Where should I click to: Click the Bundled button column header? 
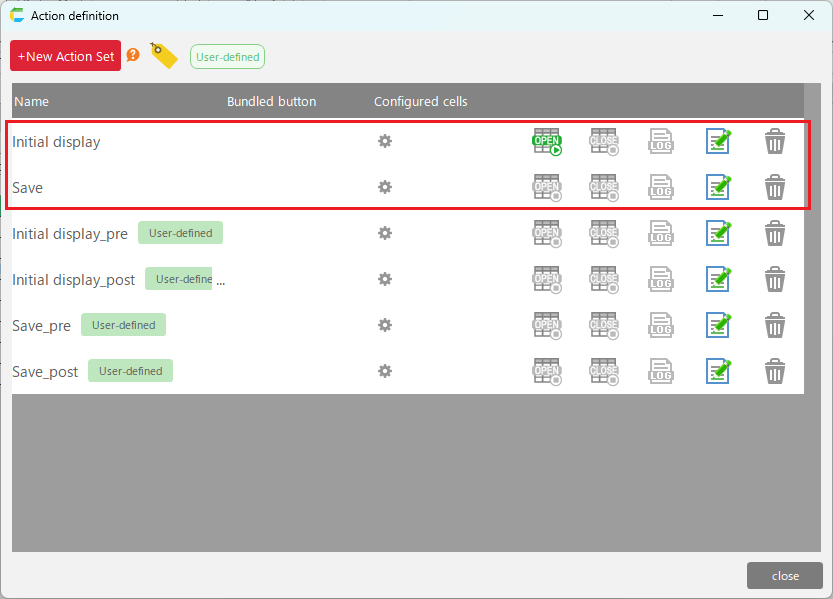click(x=271, y=101)
